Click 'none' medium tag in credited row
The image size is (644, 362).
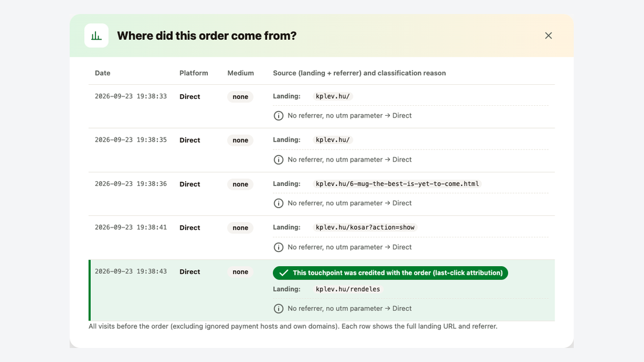(x=240, y=272)
